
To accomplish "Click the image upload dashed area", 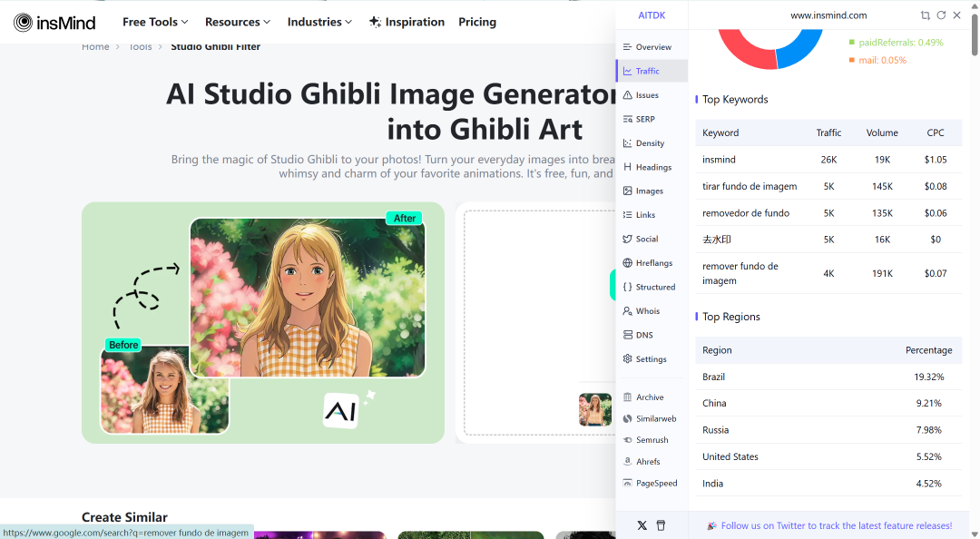I will tap(540, 323).
